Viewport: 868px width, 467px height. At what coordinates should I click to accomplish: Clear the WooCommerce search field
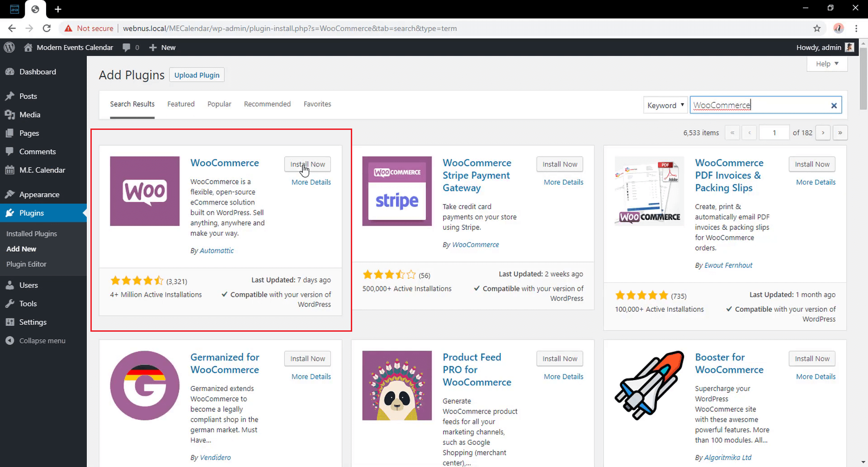[x=834, y=105]
